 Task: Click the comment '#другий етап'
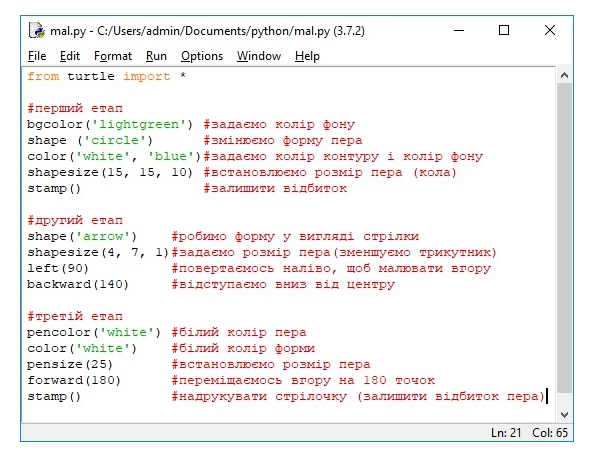coord(75,220)
